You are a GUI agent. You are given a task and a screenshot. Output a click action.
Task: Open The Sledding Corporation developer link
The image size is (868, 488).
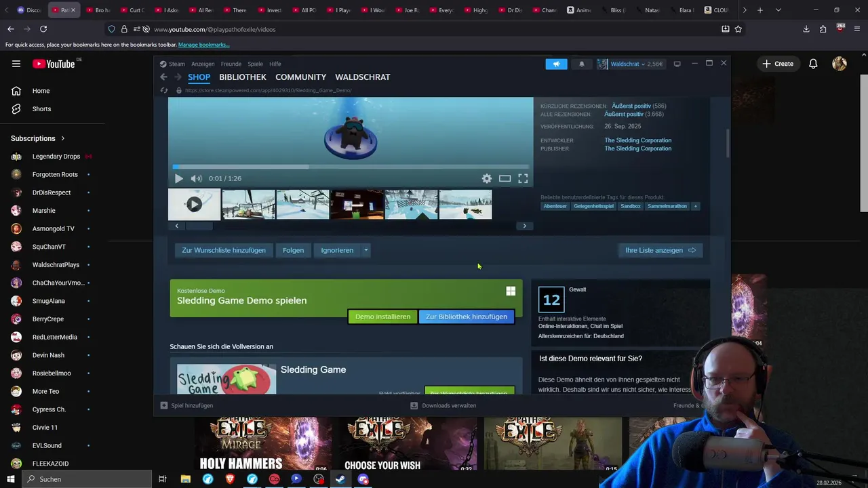pos(638,140)
